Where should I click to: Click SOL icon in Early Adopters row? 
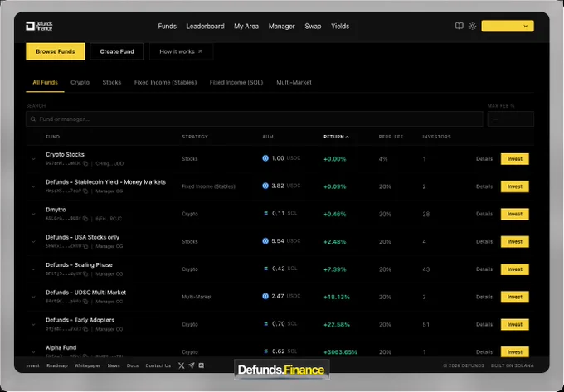pos(265,324)
